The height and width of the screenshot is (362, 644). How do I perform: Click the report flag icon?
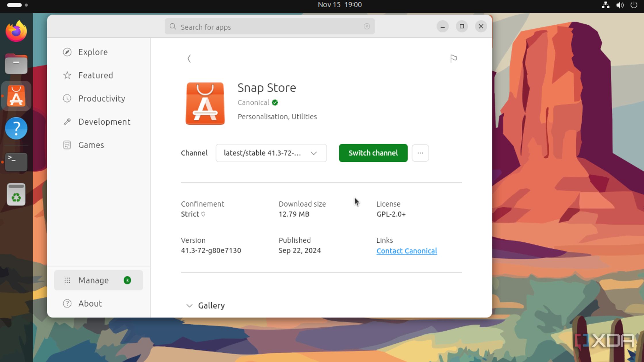point(453,59)
